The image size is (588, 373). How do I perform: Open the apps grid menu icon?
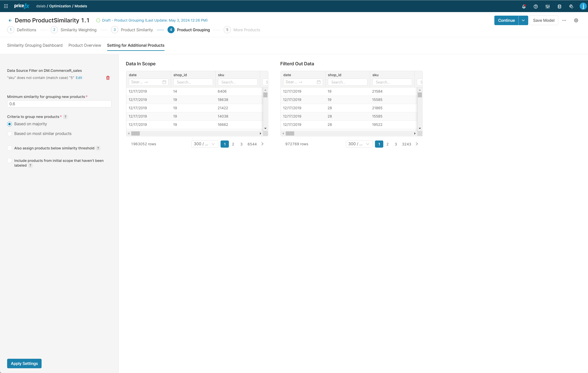(6, 6)
